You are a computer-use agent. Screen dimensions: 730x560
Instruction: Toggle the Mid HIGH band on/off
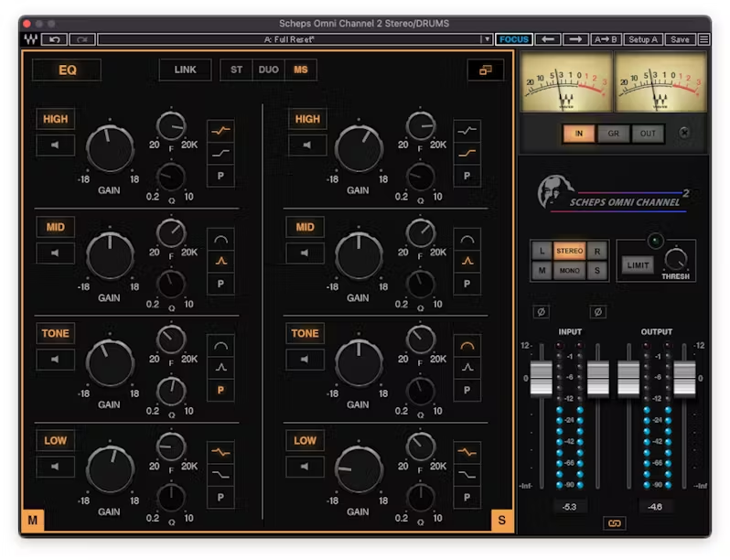click(56, 119)
